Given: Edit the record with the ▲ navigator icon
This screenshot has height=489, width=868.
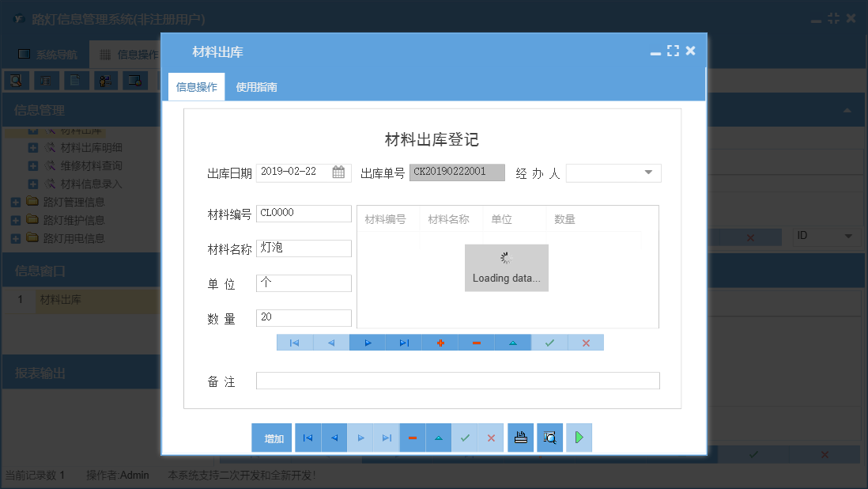Looking at the screenshot, I should pyautogui.click(x=512, y=342).
